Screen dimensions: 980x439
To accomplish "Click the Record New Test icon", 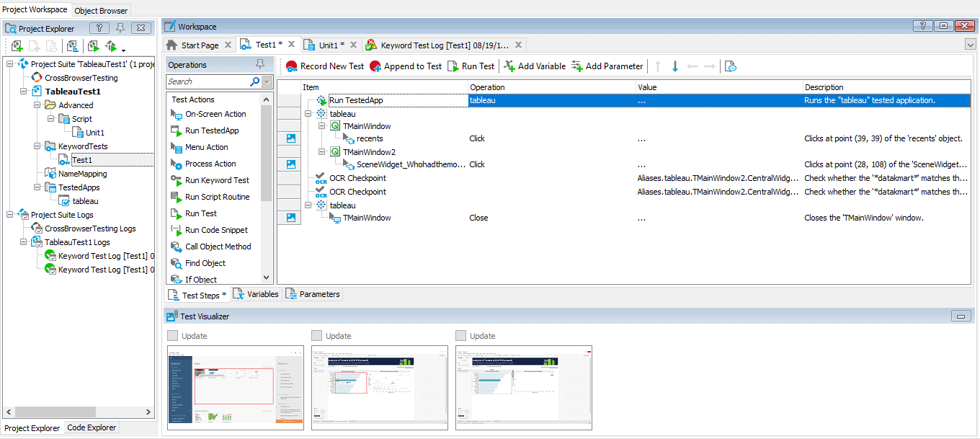I will point(292,66).
